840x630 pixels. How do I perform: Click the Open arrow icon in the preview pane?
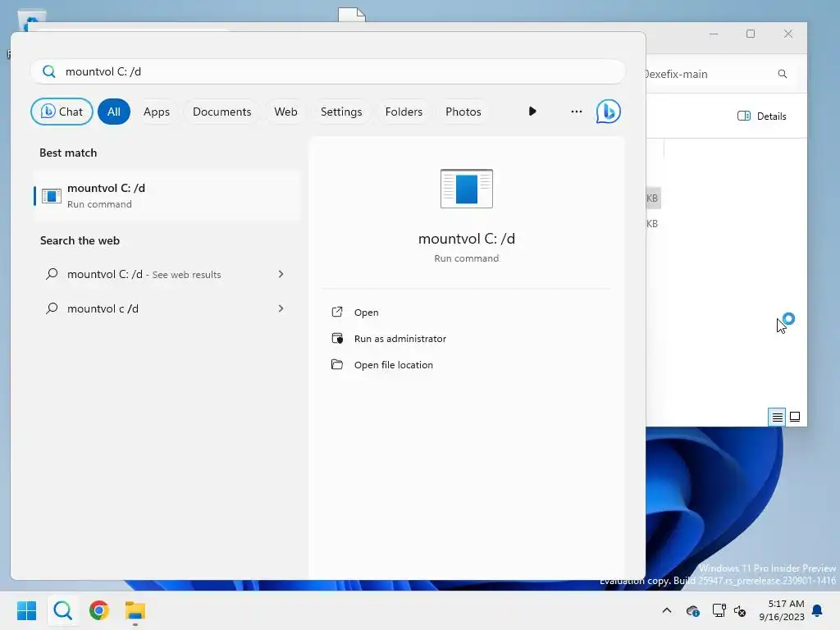click(x=337, y=312)
